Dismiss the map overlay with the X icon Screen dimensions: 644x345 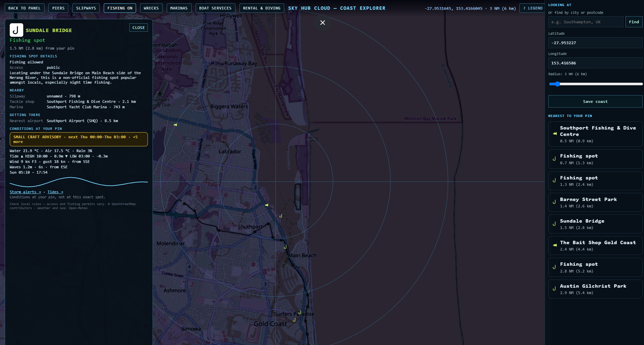point(322,23)
